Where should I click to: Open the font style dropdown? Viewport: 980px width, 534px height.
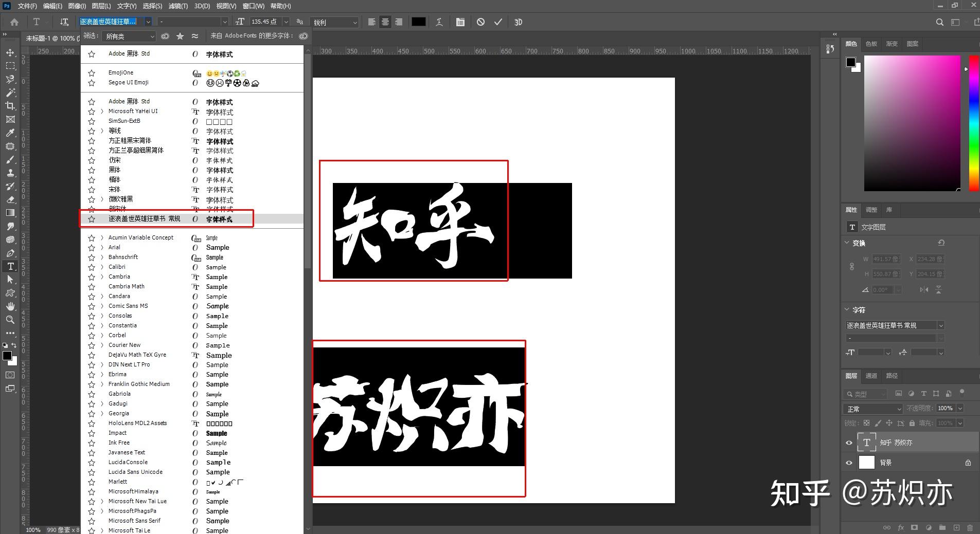(224, 22)
